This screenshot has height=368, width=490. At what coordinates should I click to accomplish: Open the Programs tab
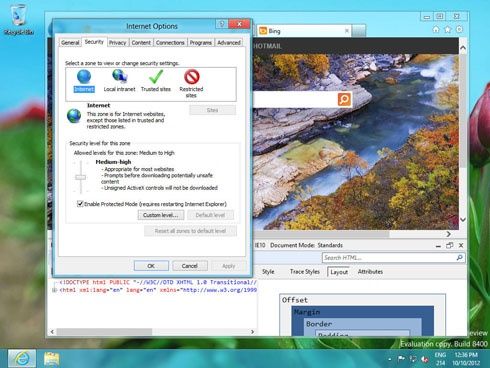coord(201,43)
